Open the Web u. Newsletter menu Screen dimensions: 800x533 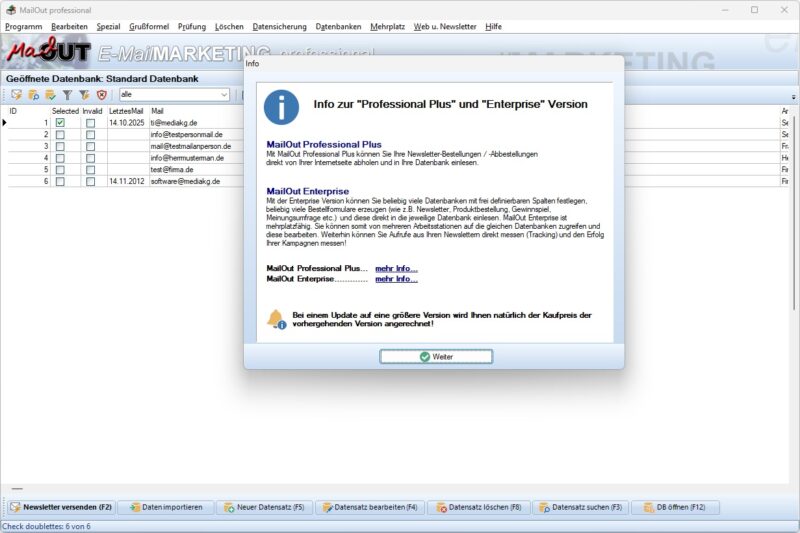click(x=445, y=27)
